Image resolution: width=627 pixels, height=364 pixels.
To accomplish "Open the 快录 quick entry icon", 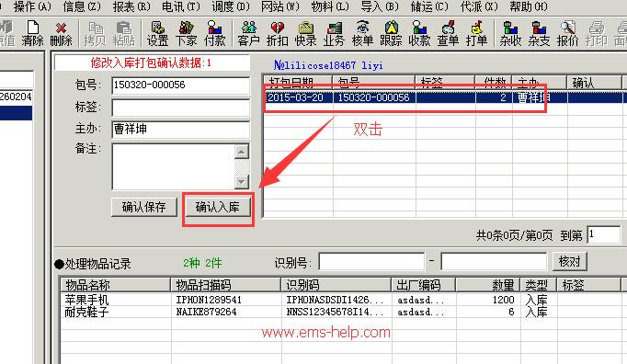I will click(x=305, y=34).
